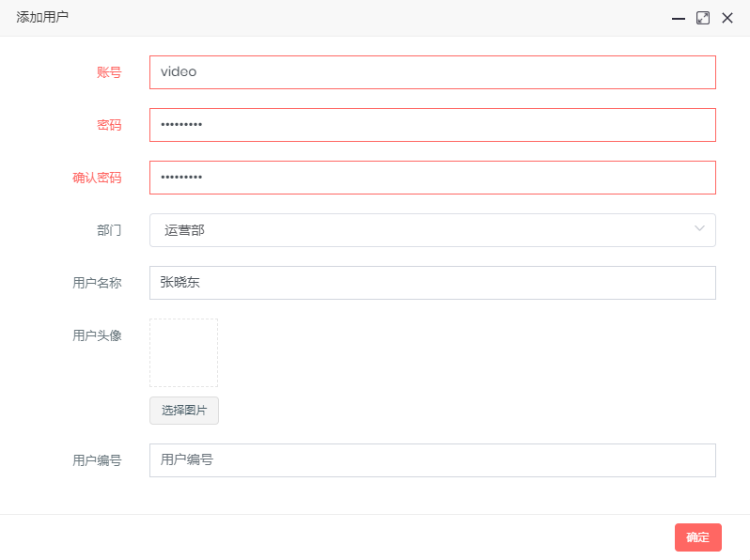The image size is (750, 560).
Task: Click the 部门 field label
Action: coord(109,230)
